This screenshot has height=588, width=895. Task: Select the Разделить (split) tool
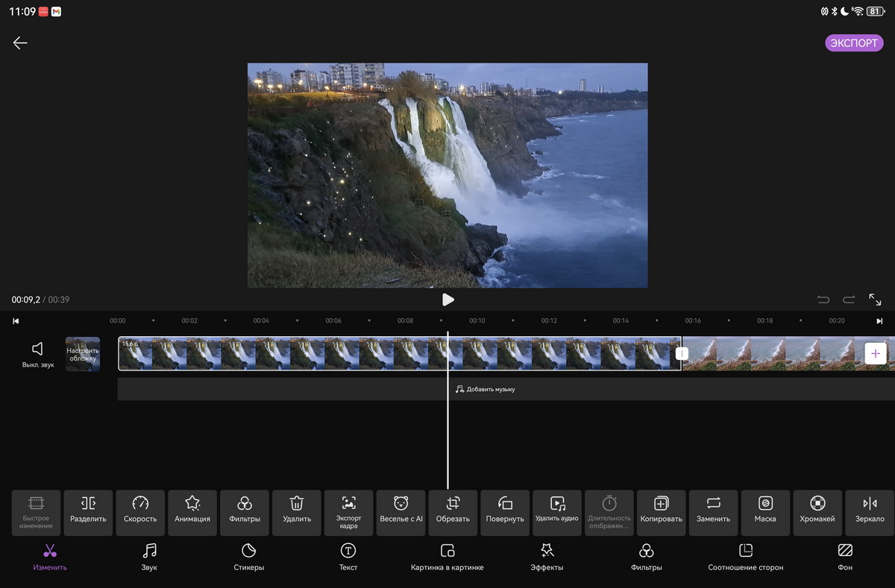tap(88, 512)
